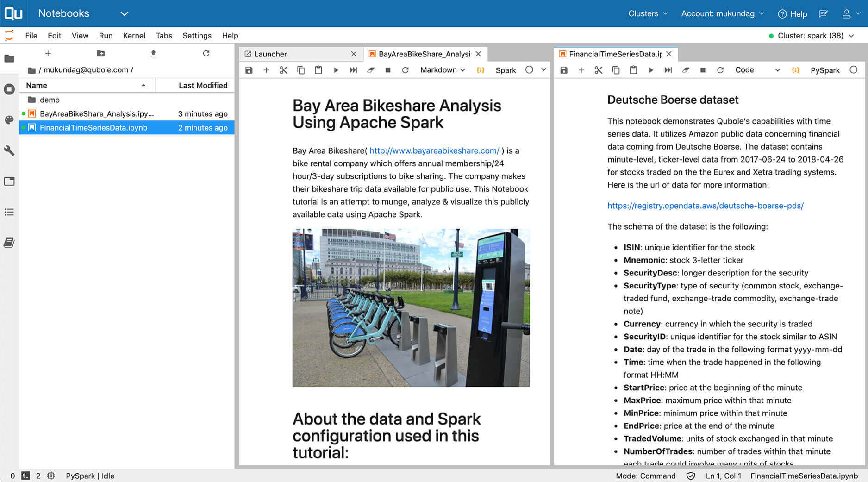The height and width of the screenshot is (482, 868).
Task: Paste cell in BayAreaBikeShare notebook
Action: (318, 70)
